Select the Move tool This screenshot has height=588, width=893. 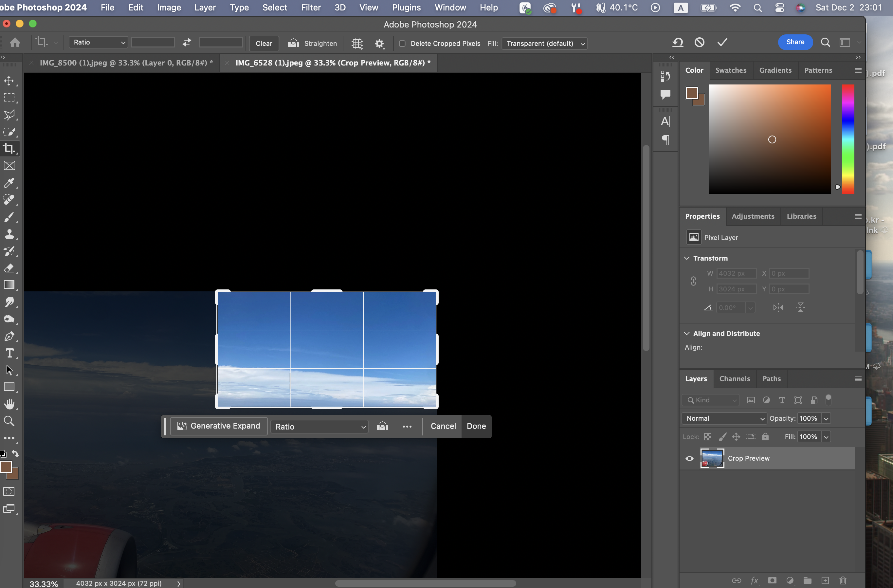click(x=9, y=81)
